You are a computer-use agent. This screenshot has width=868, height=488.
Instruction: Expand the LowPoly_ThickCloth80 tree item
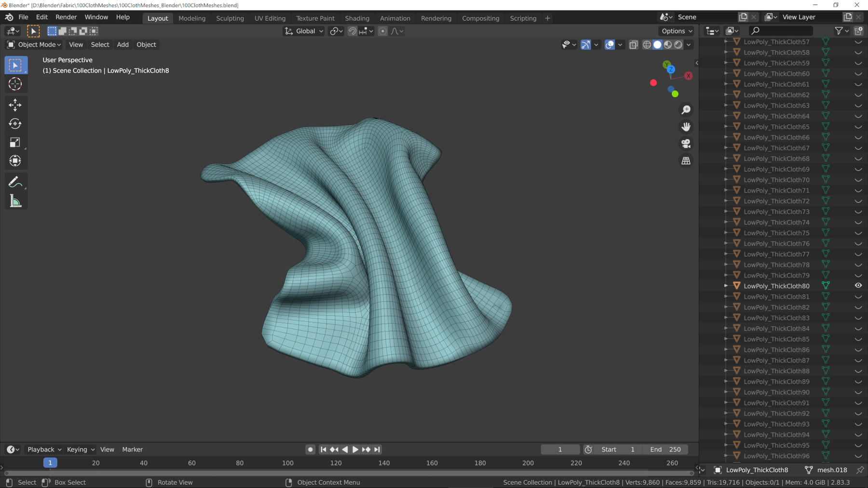pyautogui.click(x=726, y=286)
